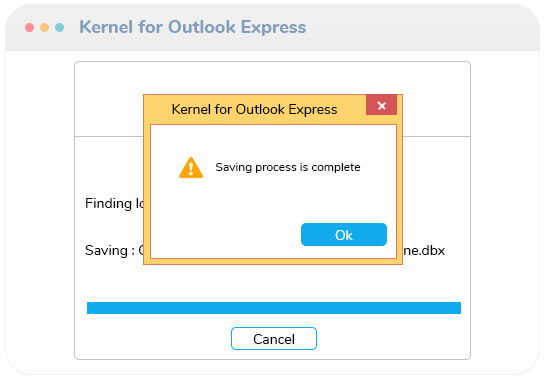This screenshot has height=380, width=545.
Task: Click the exclamation mark inside warning icon
Action: tap(191, 169)
